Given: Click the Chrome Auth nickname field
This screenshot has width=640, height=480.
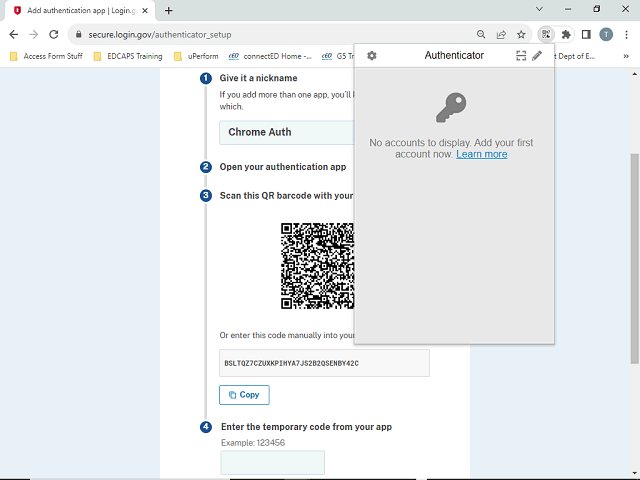Looking at the screenshot, I should pyautogui.click(x=287, y=132).
